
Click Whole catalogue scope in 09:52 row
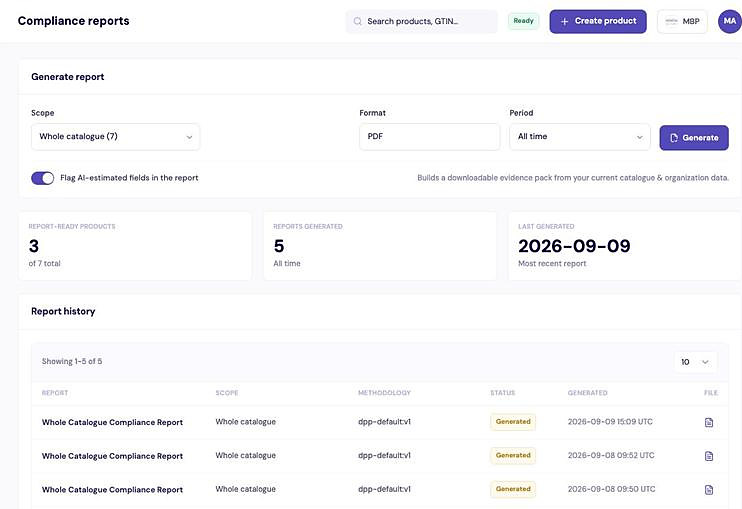[x=245, y=455]
